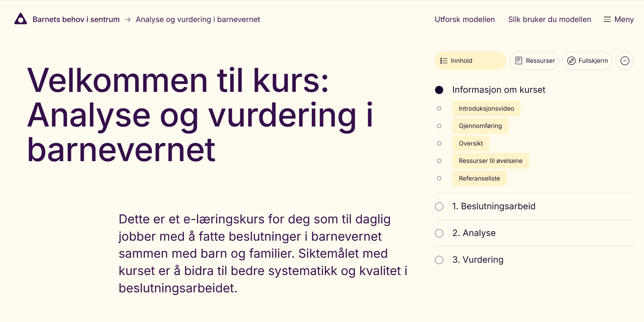Open the "Utforsk modellen" link

coord(464,19)
